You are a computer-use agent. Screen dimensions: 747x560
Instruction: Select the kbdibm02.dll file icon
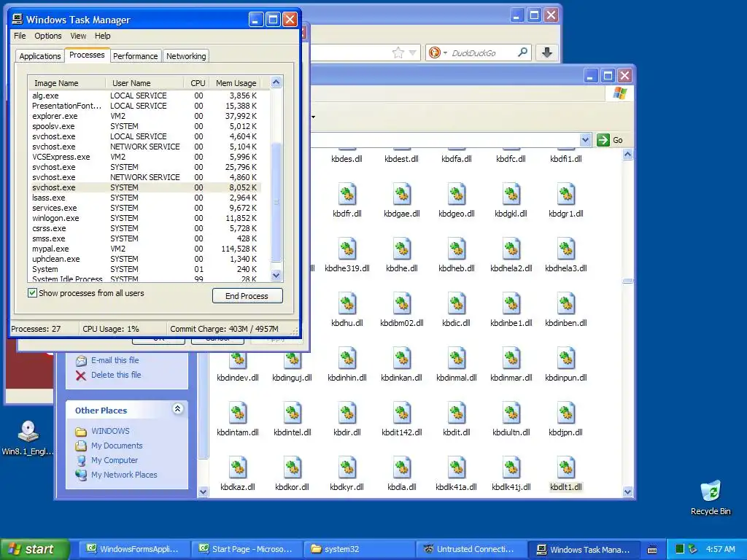pos(402,304)
